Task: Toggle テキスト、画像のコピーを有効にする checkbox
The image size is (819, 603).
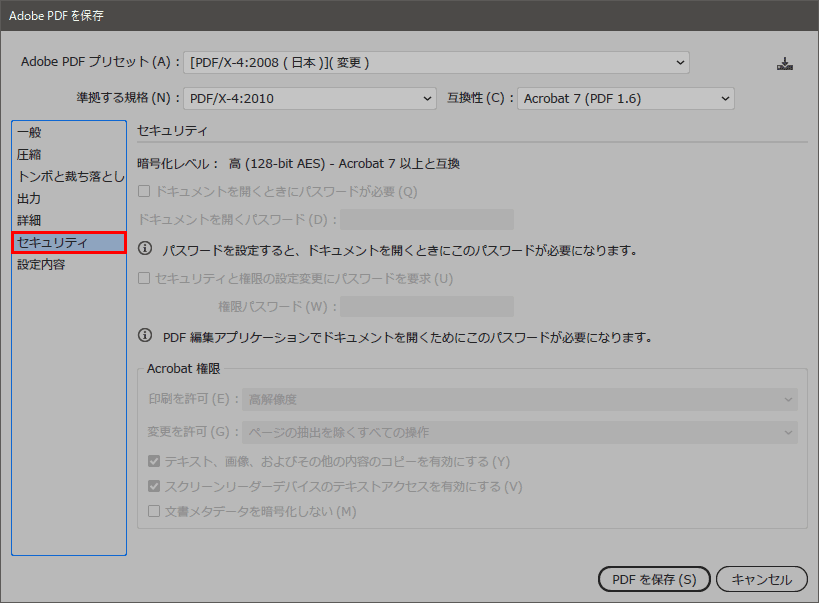Action: point(154,461)
